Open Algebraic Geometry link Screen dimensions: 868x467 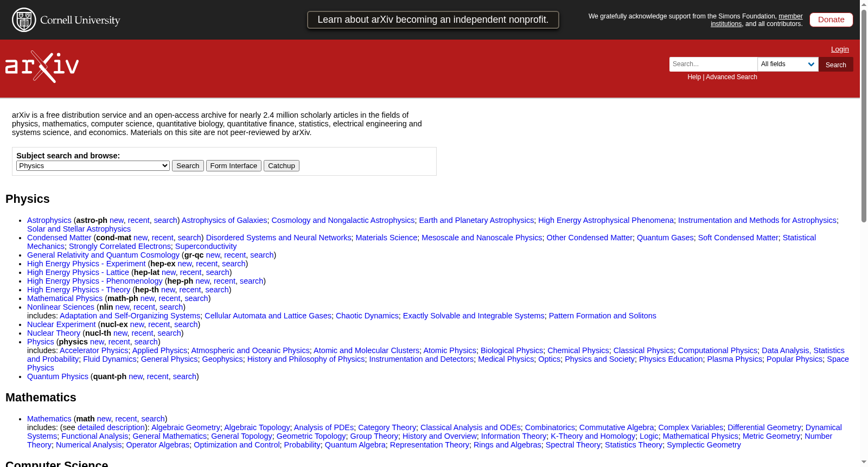[x=186, y=427]
